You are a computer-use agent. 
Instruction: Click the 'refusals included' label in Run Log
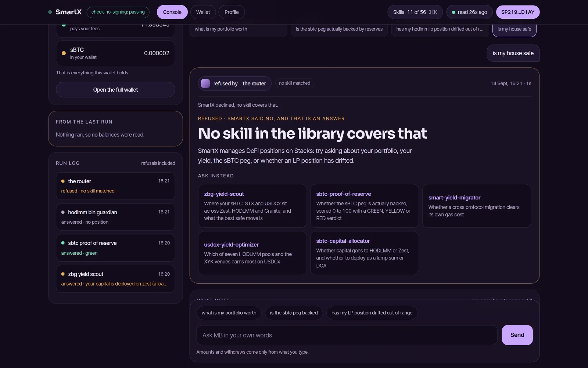[x=158, y=163]
